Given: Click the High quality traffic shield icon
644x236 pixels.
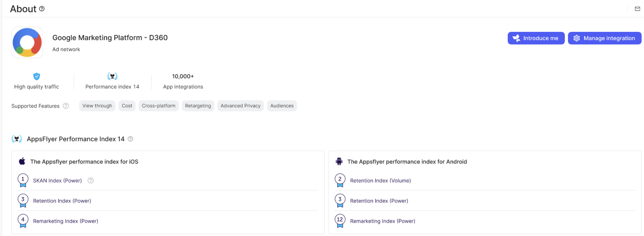Looking at the screenshot, I should click(36, 76).
